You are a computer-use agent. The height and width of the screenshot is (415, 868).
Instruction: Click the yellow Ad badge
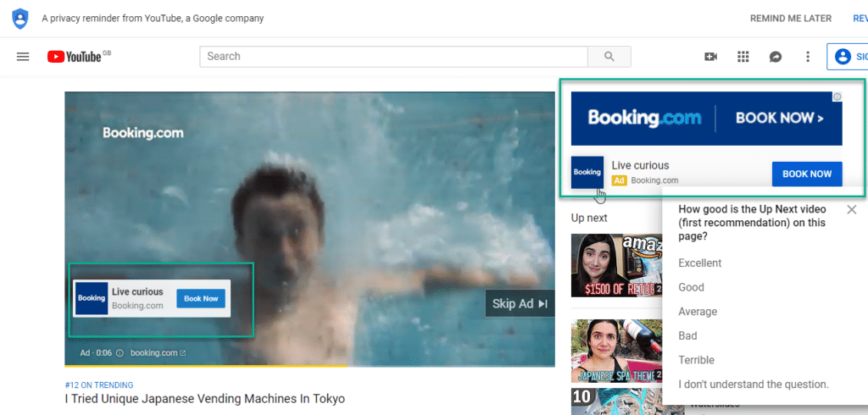[x=619, y=180]
